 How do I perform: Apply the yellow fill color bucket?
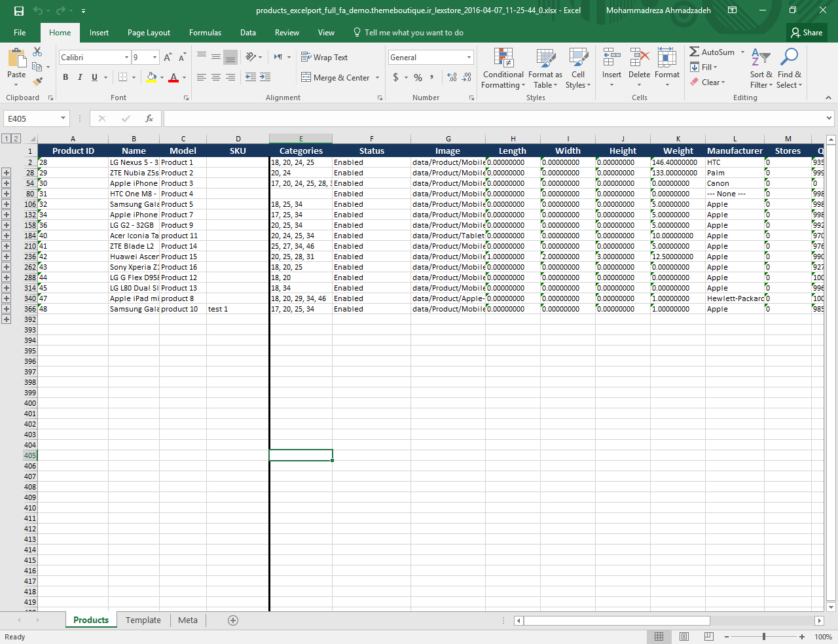tap(151, 77)
